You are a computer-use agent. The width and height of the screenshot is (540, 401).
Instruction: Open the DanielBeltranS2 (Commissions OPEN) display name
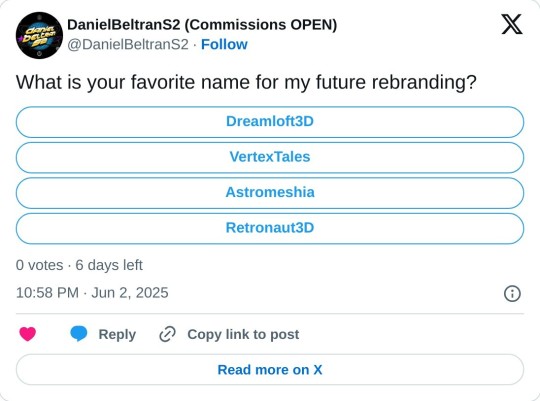202,25
